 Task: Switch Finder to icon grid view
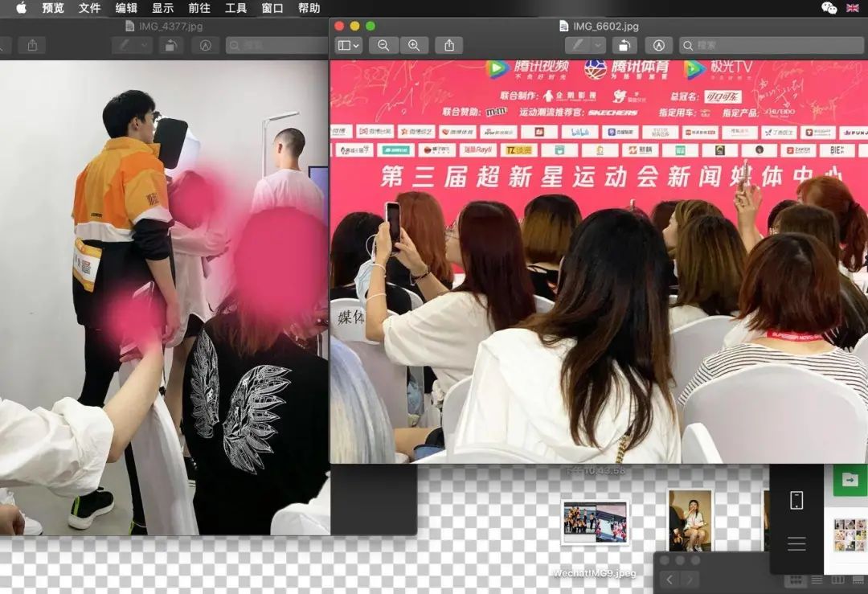[x=795, y=580]
